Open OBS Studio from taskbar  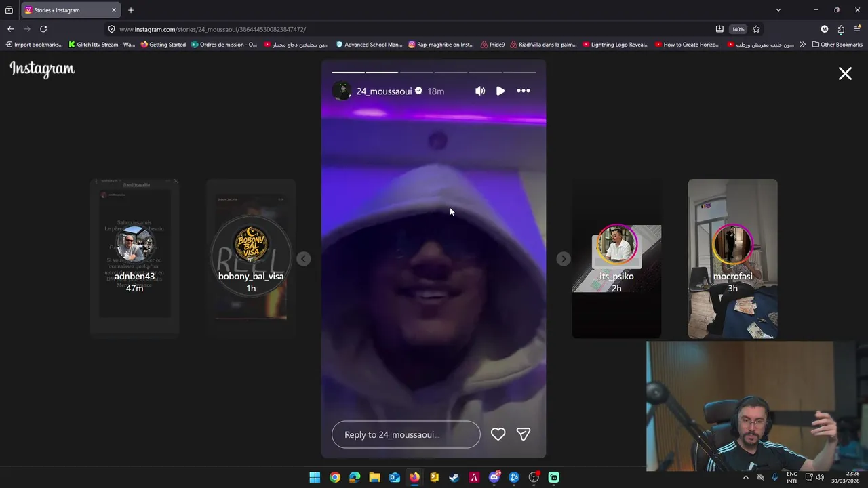(534, 477)
